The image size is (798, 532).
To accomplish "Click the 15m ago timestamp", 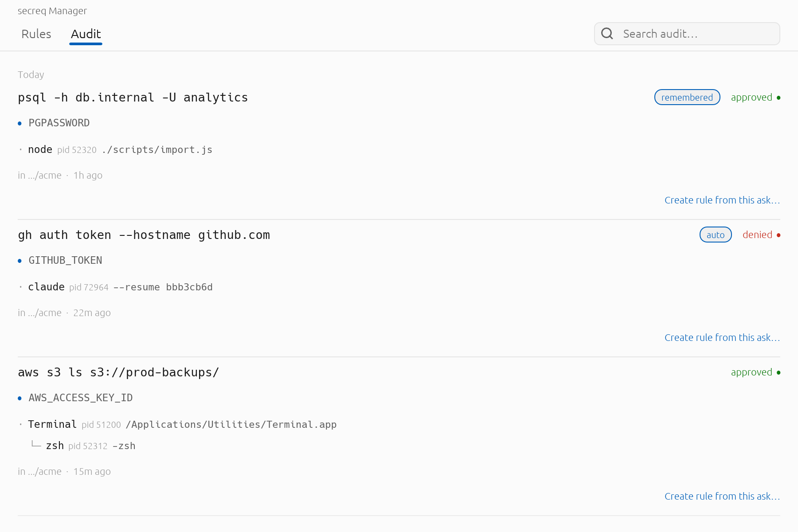I will [92, 472].
